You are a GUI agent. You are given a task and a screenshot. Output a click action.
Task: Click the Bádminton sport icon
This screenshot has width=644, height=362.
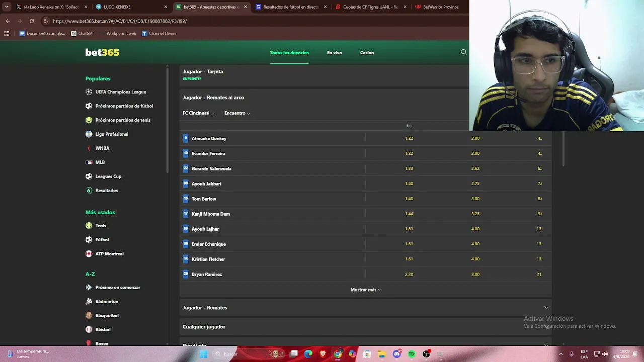click(89, 302)
